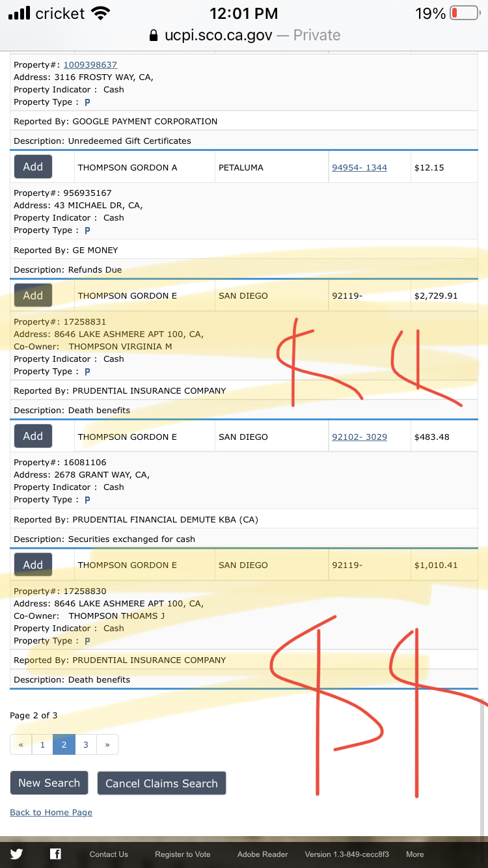Tap the lock icon beside ucpi.sco.ca.gov
This screenshot has height=868, width=488.
tap(154, 35)
